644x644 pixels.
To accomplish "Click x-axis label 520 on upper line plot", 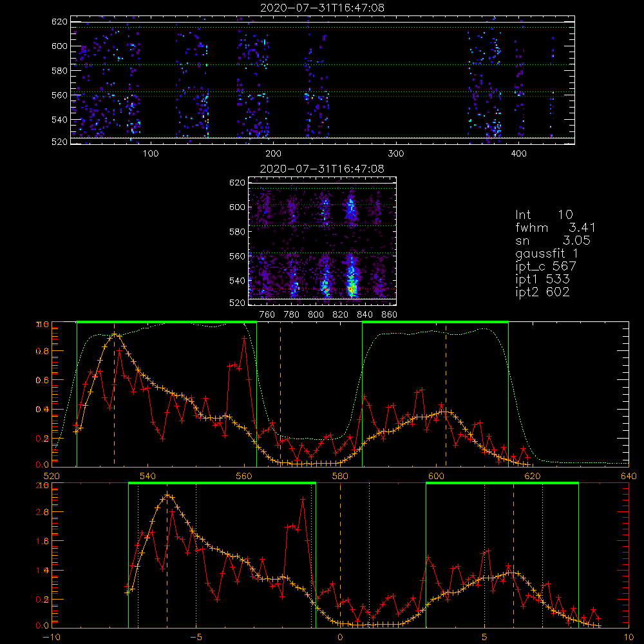I will tap(52, 477).
